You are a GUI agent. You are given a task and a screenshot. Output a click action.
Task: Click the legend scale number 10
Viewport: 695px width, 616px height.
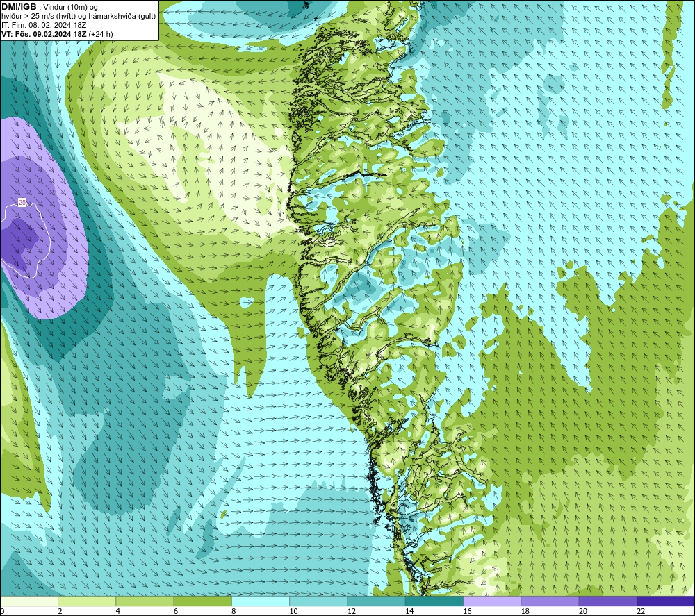coord(293,611)
